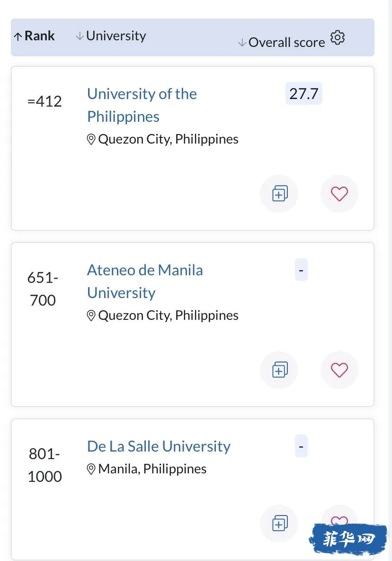
Task: Open Ateneo de Manila University page
Action: (x=145, y=281)
